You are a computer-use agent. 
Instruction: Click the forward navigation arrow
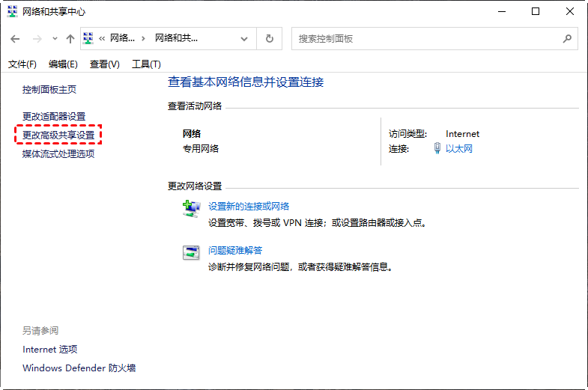tap(37, 39)
